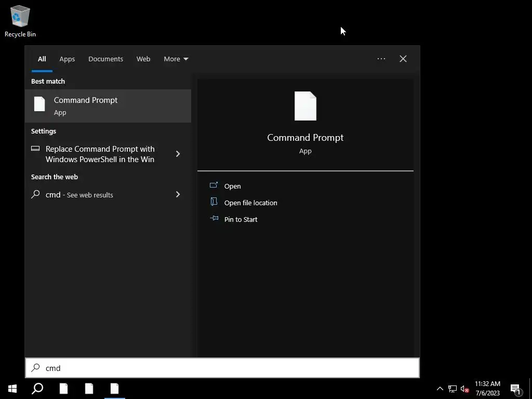
Task: Click the Command Prompt title in preview
Action: point(305,137)
